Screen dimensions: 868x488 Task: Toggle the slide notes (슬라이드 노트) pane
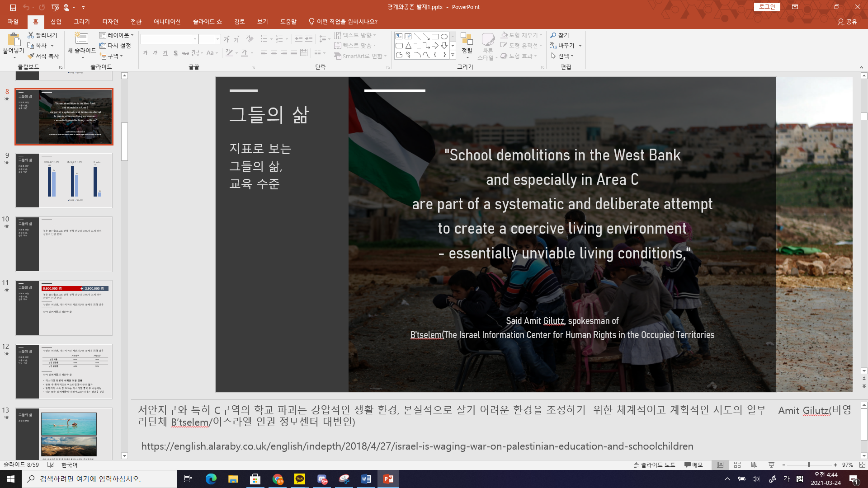pos(654,465)
